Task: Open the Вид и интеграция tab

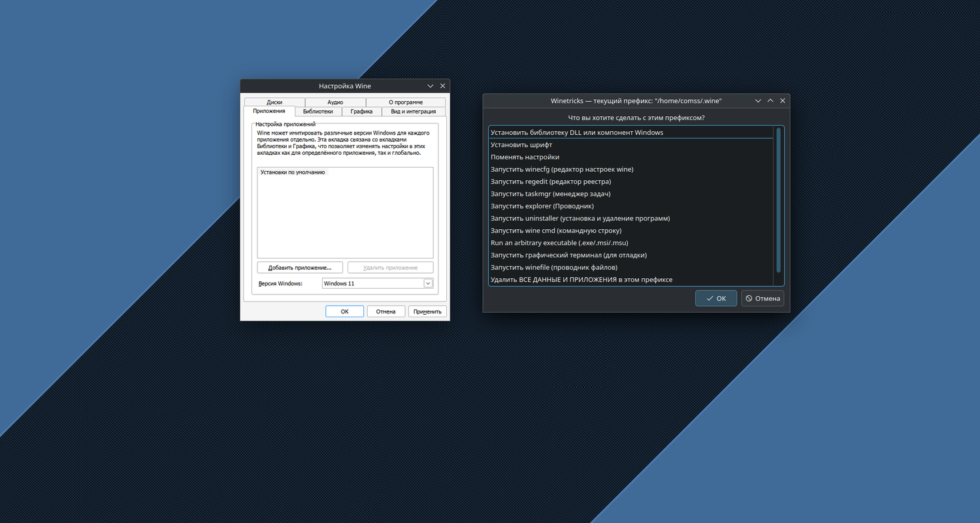Action: pyautogui.click(x=414, y=112)
